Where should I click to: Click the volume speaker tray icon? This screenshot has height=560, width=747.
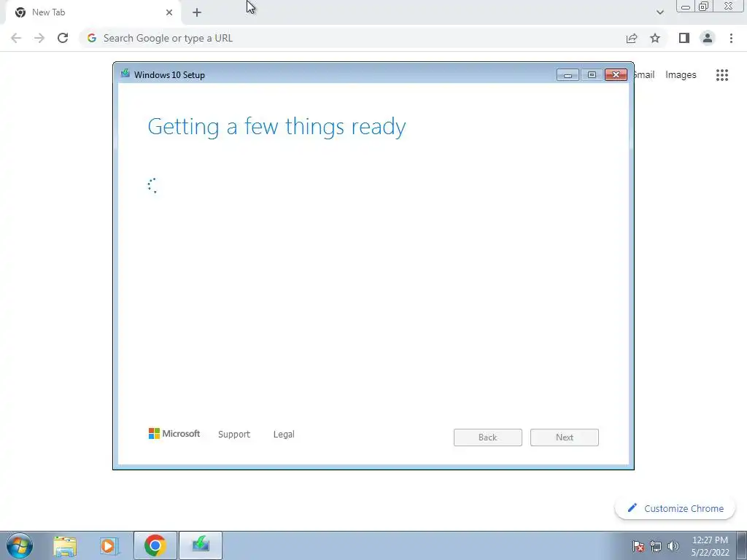(673, 546)
